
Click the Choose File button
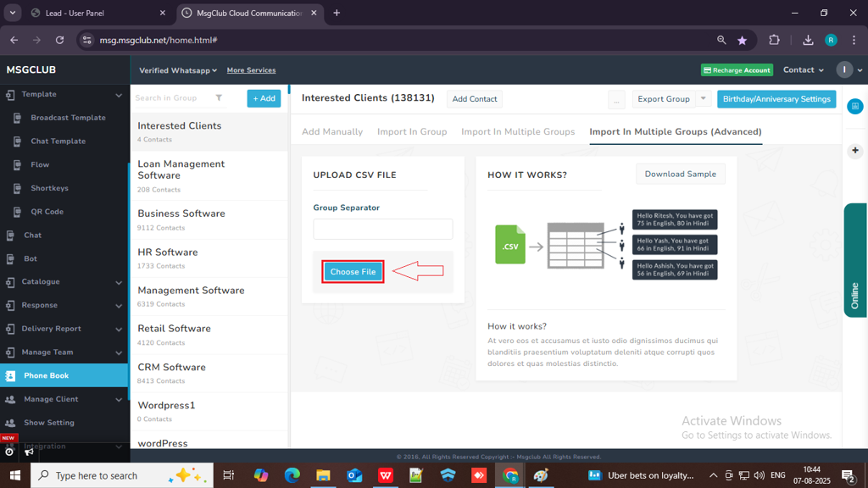click(353, 272)
